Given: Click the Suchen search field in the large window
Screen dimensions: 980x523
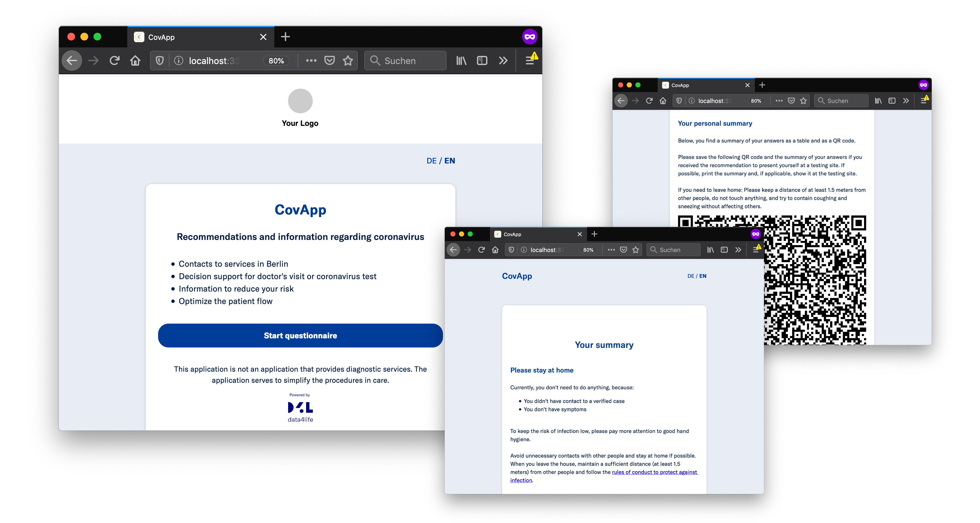Looking at the screenshot, I should pyautogui.click(x=405, y=60).
